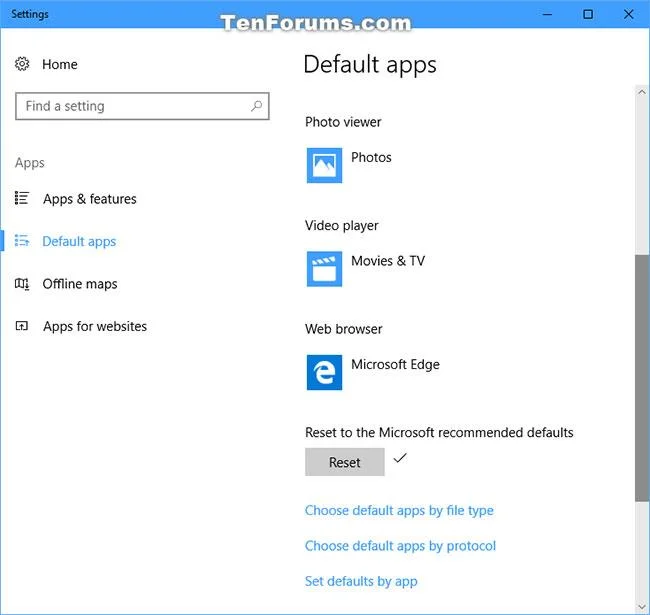Click the vertical scrollbar thumb
650x615 pixels.
642,378
